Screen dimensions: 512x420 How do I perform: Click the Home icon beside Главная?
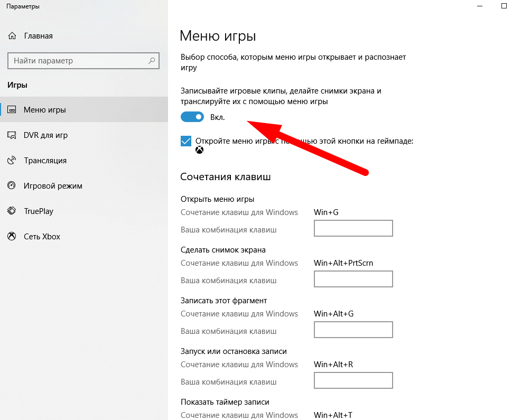12,36
